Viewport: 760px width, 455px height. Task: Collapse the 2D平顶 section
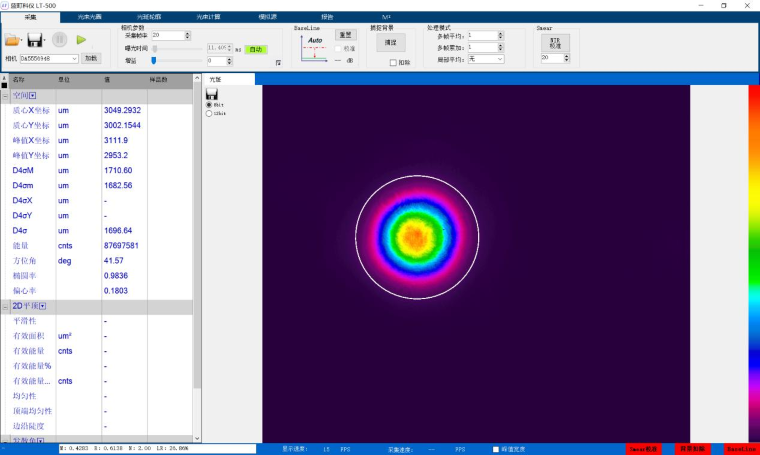tap(5, 306)
